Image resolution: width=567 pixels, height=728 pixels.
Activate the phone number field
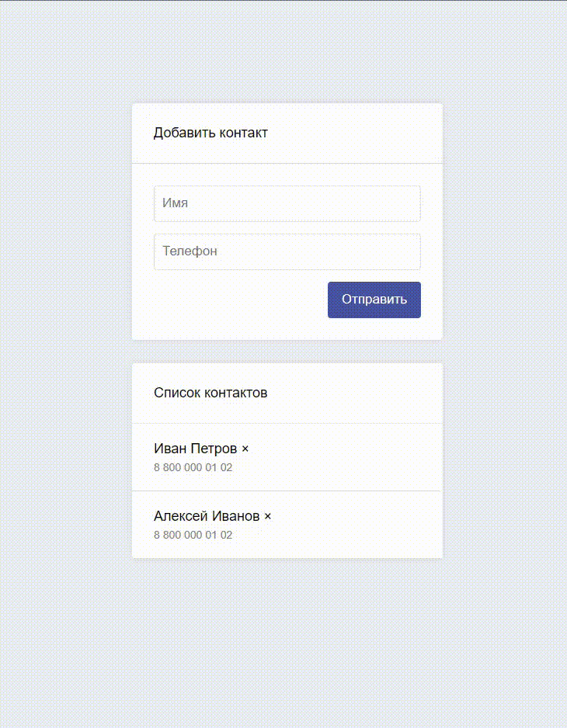click(x=287, y=251)
